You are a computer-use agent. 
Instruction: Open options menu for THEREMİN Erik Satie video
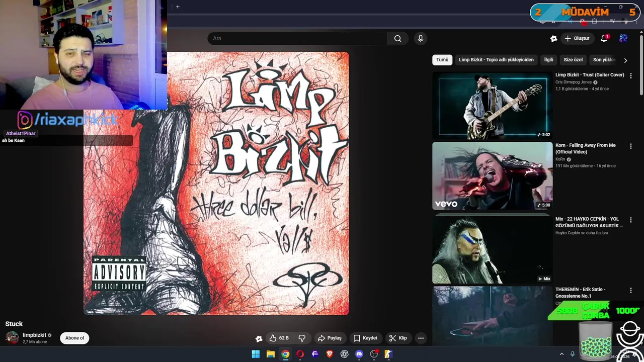coord(631,290)
